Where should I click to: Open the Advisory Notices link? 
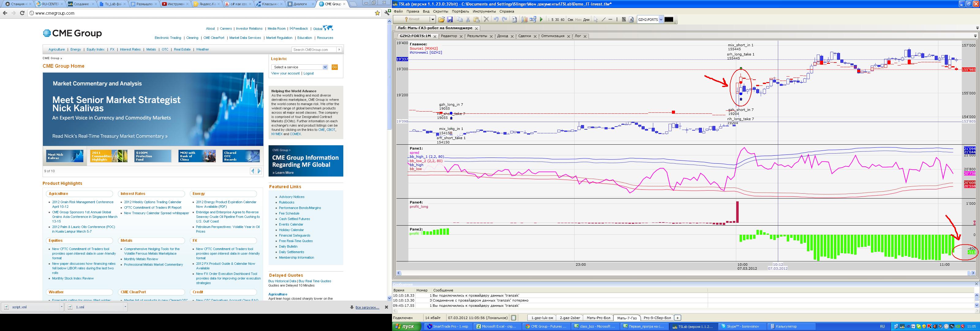point(292,197)
